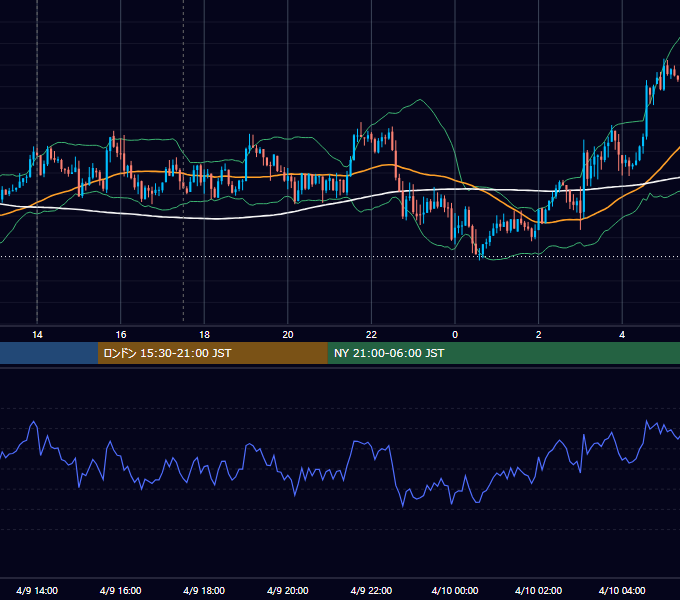Click the 4/10 04:00 date label

[x=622, y=590]
